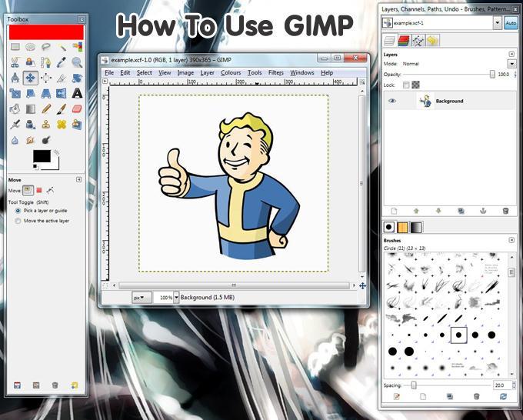Select the Heal tool
This screenshot has width=523, height=420.
[x=62, y=125]
